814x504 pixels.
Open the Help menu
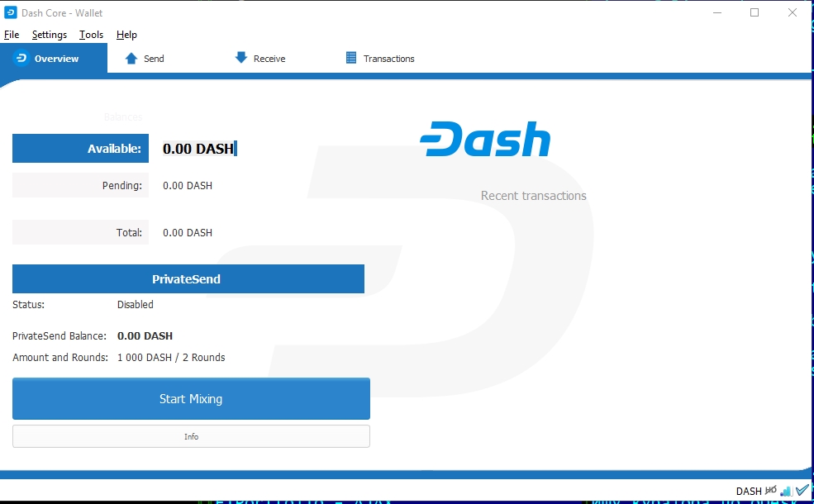click(126, 35)
